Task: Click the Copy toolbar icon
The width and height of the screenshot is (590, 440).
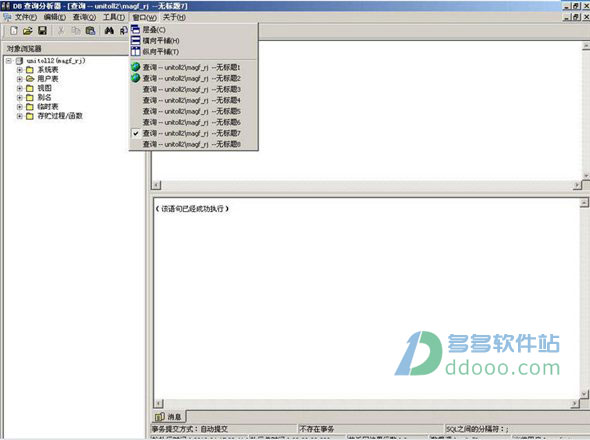Action: pos(76,31)
